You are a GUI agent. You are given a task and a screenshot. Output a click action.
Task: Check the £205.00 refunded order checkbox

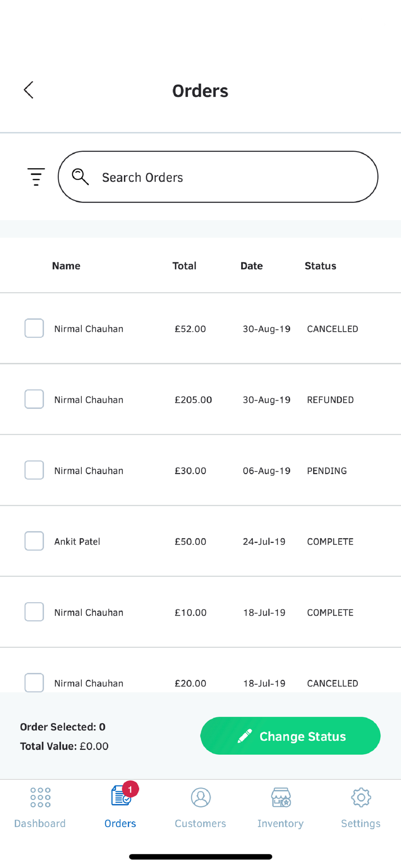click(34, 399)
